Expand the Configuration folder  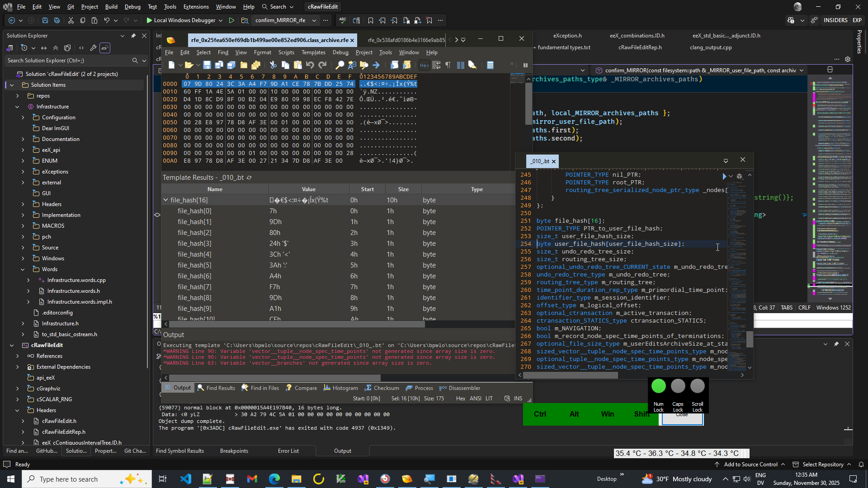coord(23,117)
